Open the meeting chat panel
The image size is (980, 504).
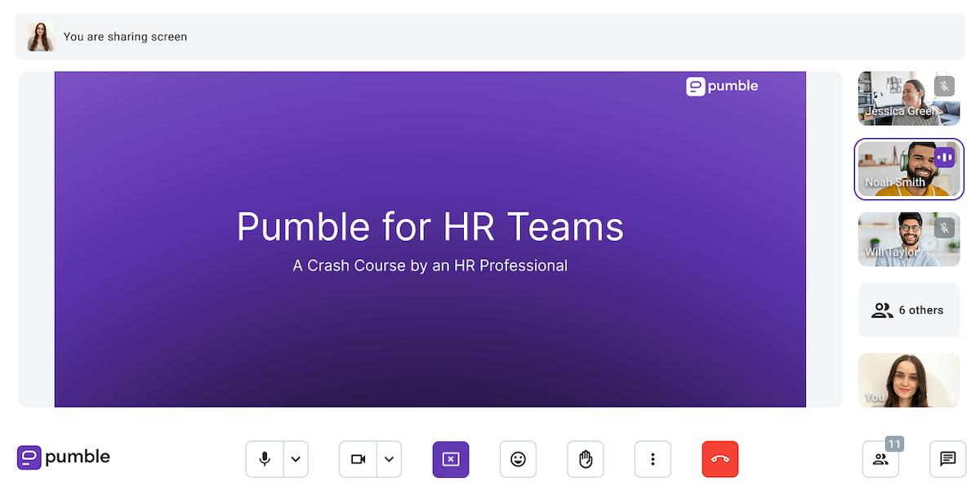pos(947,459)
